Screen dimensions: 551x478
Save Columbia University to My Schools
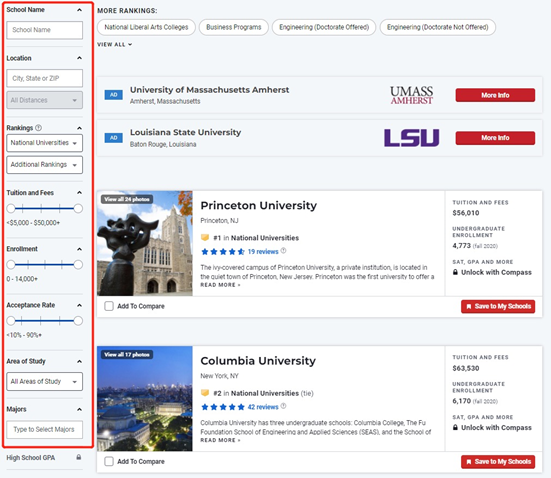pyautogui.click(x=498, y=461)
